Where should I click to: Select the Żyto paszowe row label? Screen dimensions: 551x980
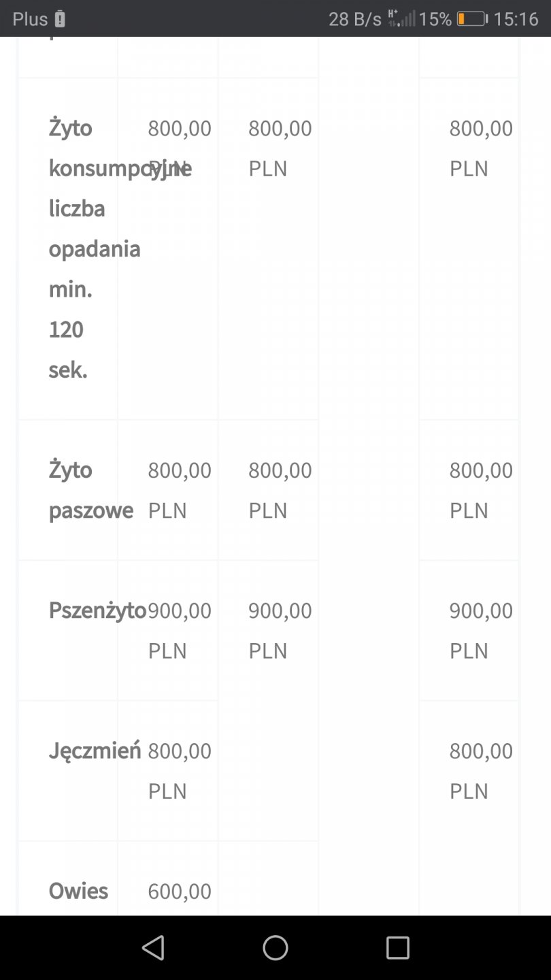point(90,490)
